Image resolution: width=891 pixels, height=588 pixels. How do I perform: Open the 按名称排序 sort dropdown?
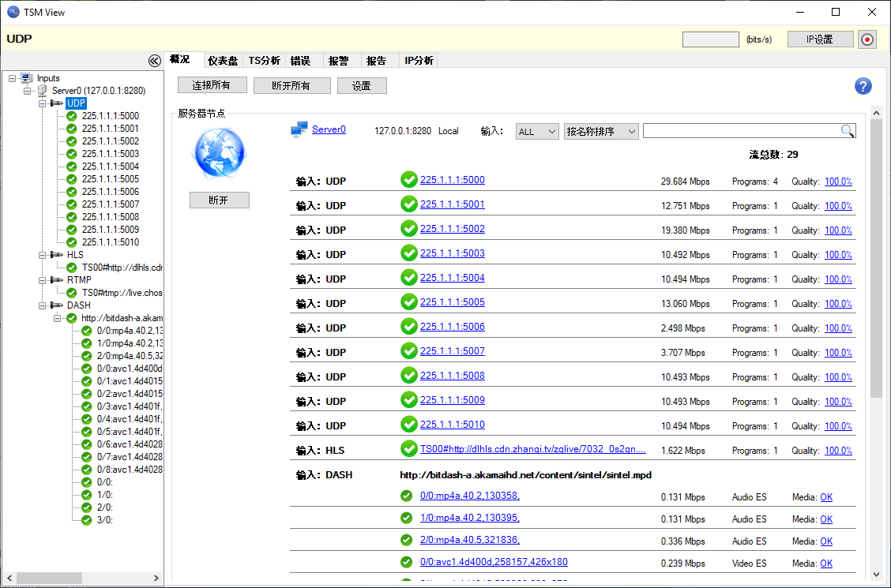click(601, 132)
